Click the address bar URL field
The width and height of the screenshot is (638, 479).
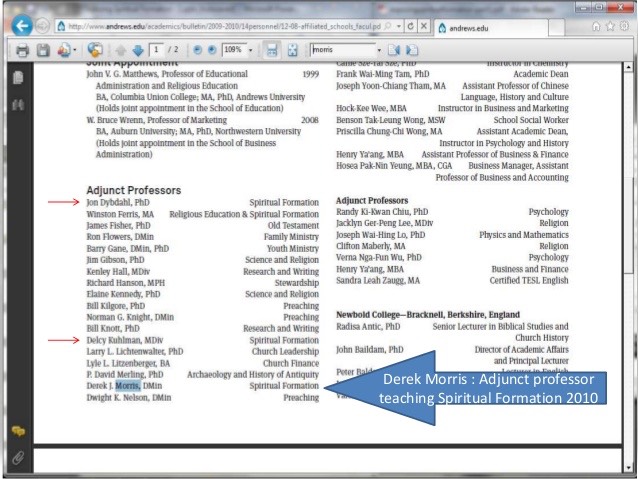pyautogui.click(x=224, y=26)
